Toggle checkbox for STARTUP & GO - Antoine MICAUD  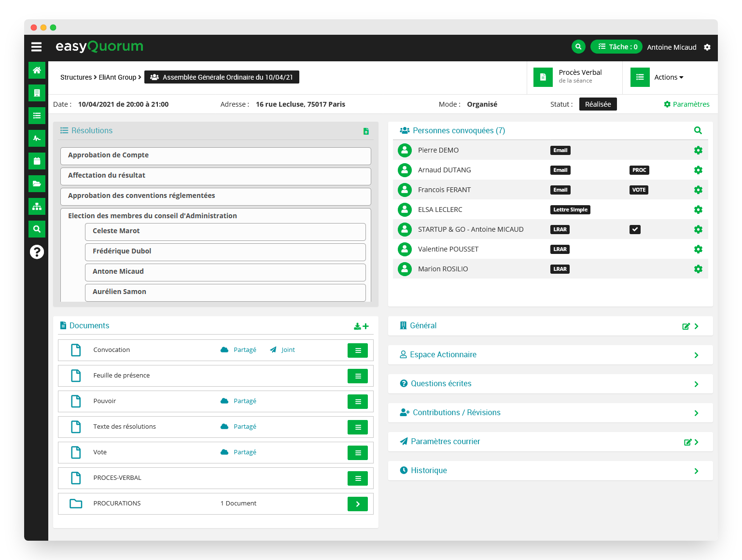click(x=635, y=229)
